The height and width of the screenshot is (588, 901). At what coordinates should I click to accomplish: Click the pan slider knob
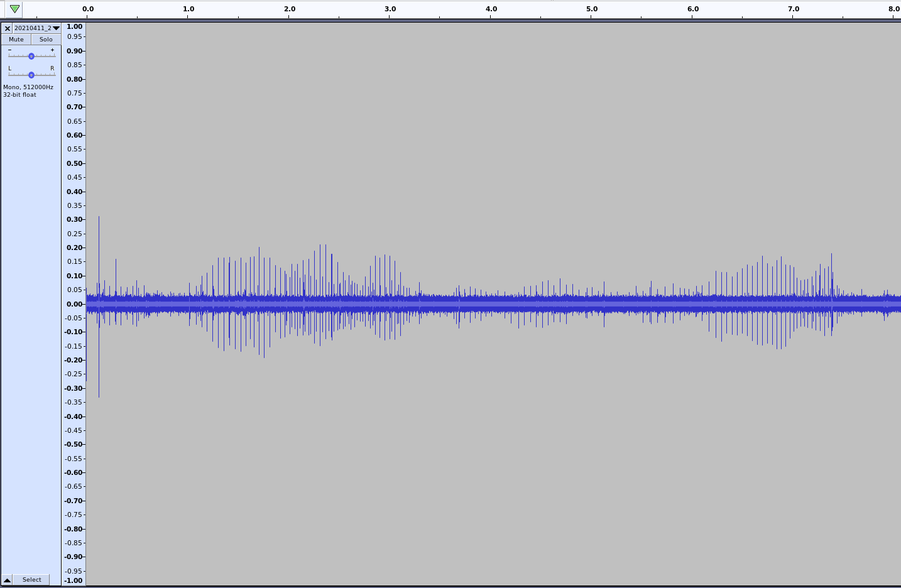(x=31, y=75)
